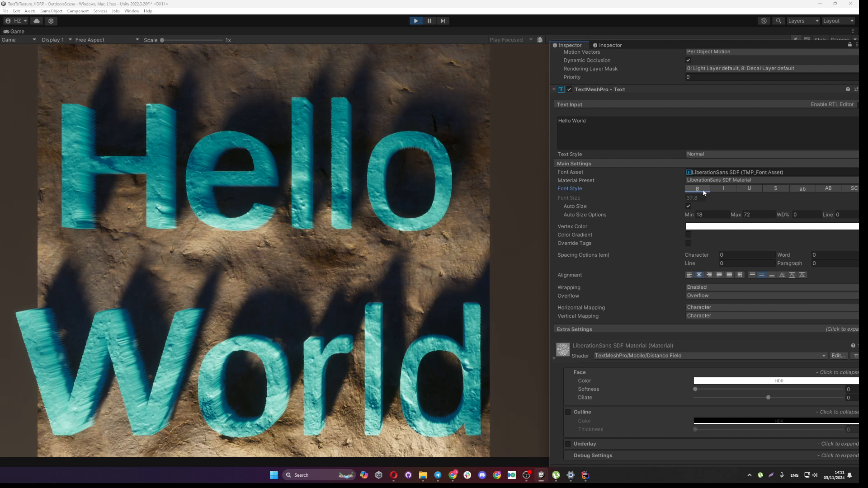Enable the Override Tags checkbox
Screen dimensions: 868x488
coord(688,243)
